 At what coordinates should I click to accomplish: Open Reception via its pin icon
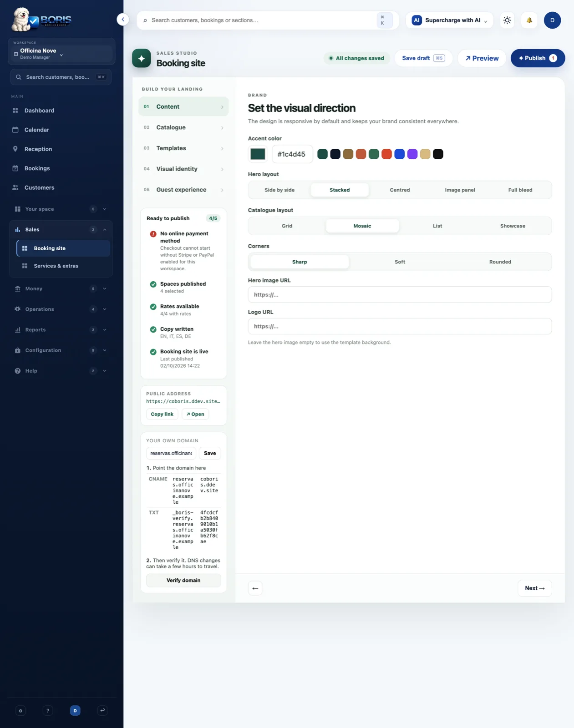(x=15, y=149)
